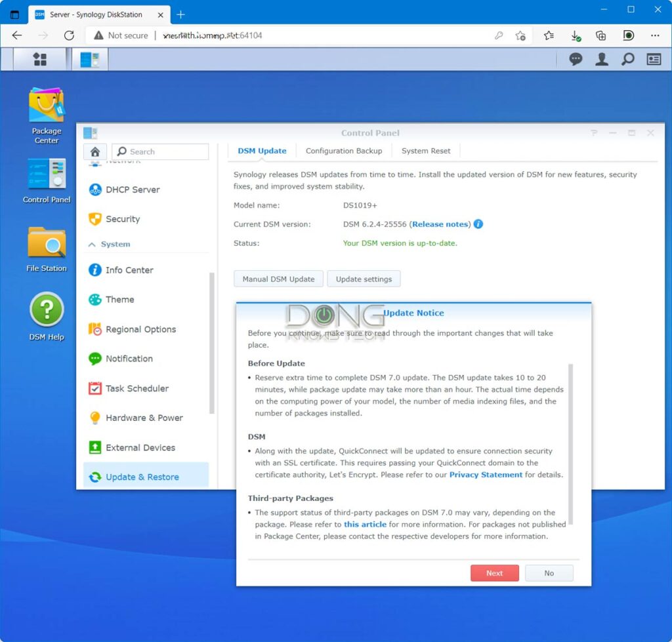Open Notification settings in sidebar

point(146,359)
